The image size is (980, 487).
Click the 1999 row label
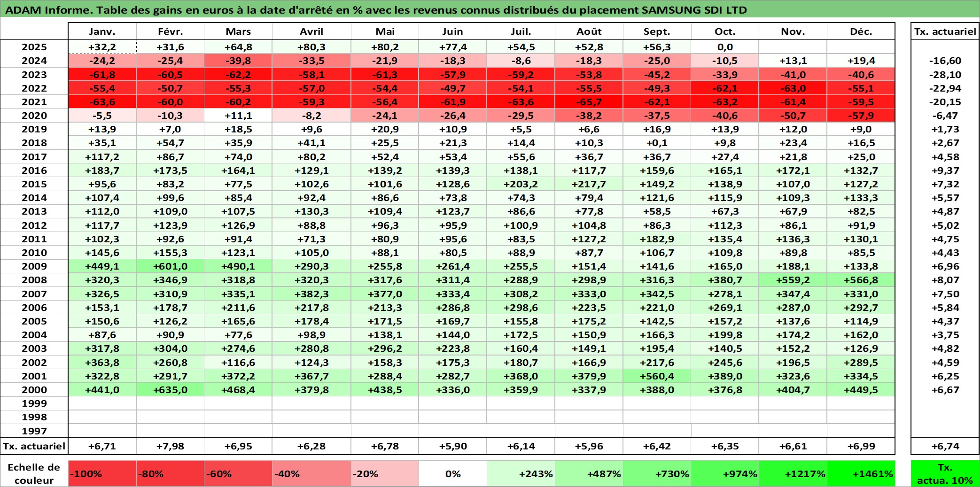coord(34,403)
